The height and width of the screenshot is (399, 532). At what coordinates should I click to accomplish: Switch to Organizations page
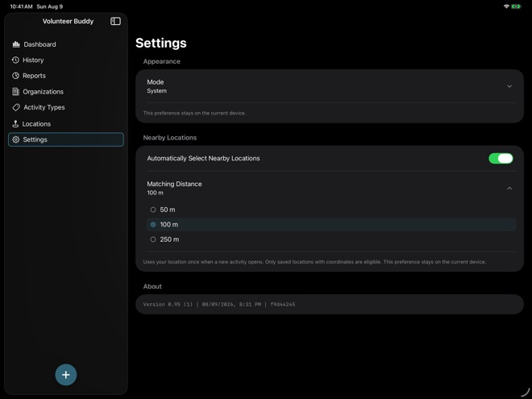click(66, 92)
